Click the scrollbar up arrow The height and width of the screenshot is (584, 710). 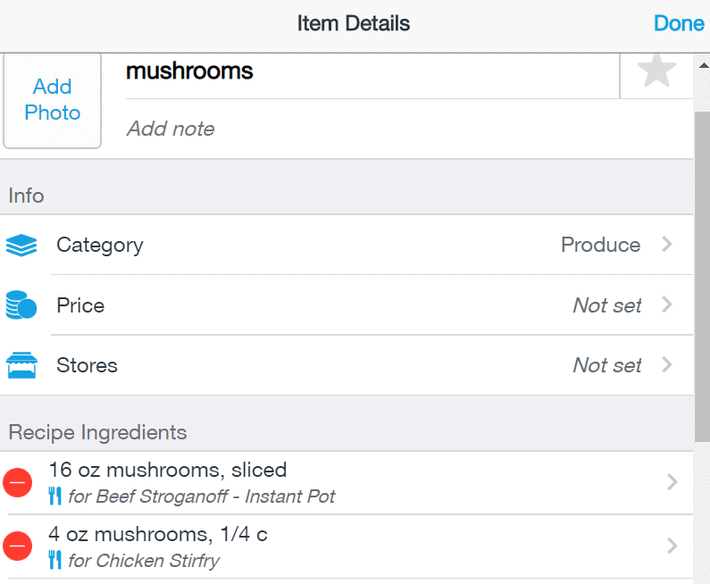(703, 66)
